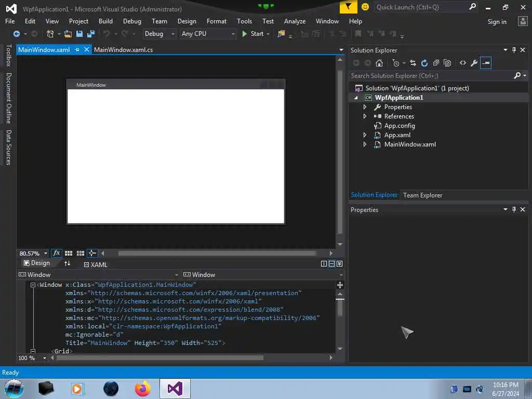Collapse the pane with chevron icon
The width and height of the screenshot is (532, 399).
[x=340, y=263]
